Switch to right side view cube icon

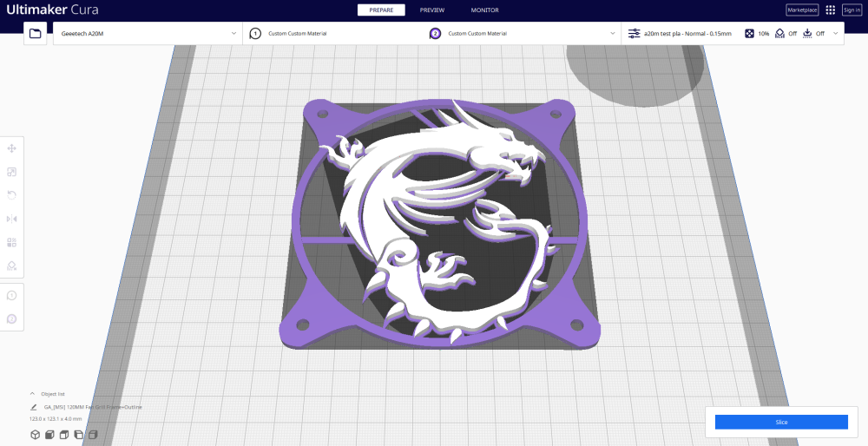coord(93,435)
